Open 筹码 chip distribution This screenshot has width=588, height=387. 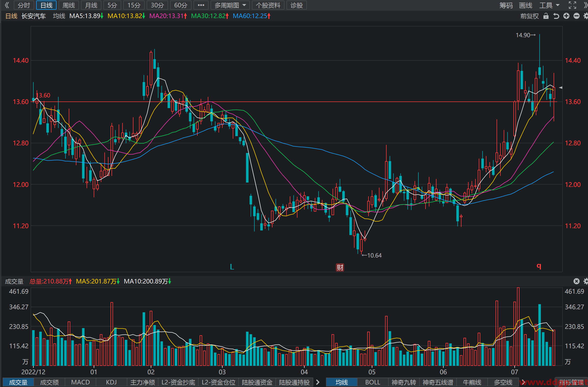click(506, 5)
